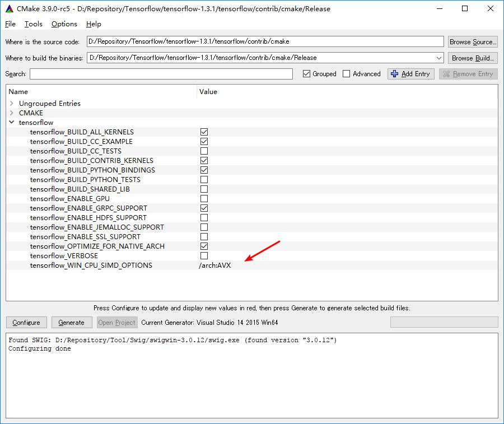The width and height of the screenshot is (504, 424).
Task: Uncheck tensorflow_BUILD_CONTRIB_KERNELS option
Action: point(204,160)
